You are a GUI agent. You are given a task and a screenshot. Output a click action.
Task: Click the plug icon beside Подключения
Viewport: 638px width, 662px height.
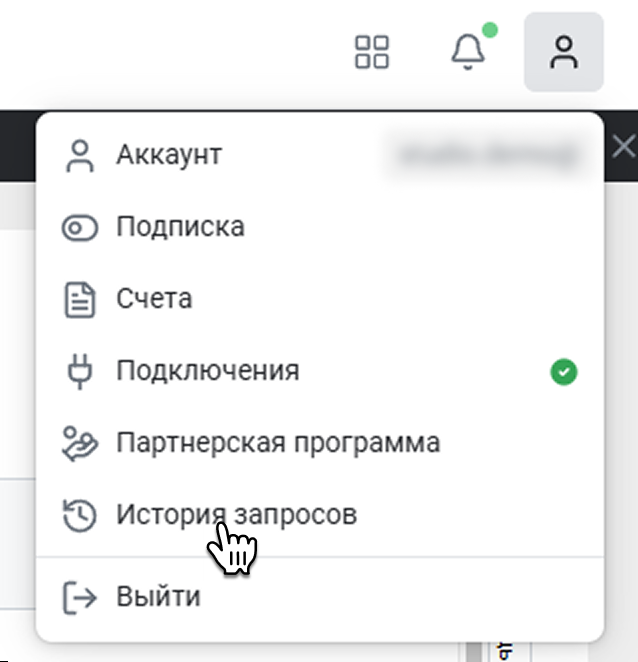tap(79, 372)
